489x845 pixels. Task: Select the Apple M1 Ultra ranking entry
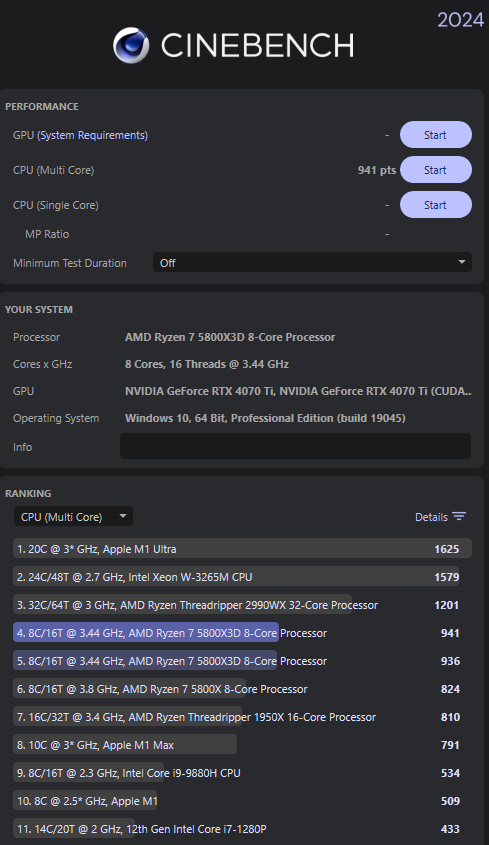coord(243,549)
